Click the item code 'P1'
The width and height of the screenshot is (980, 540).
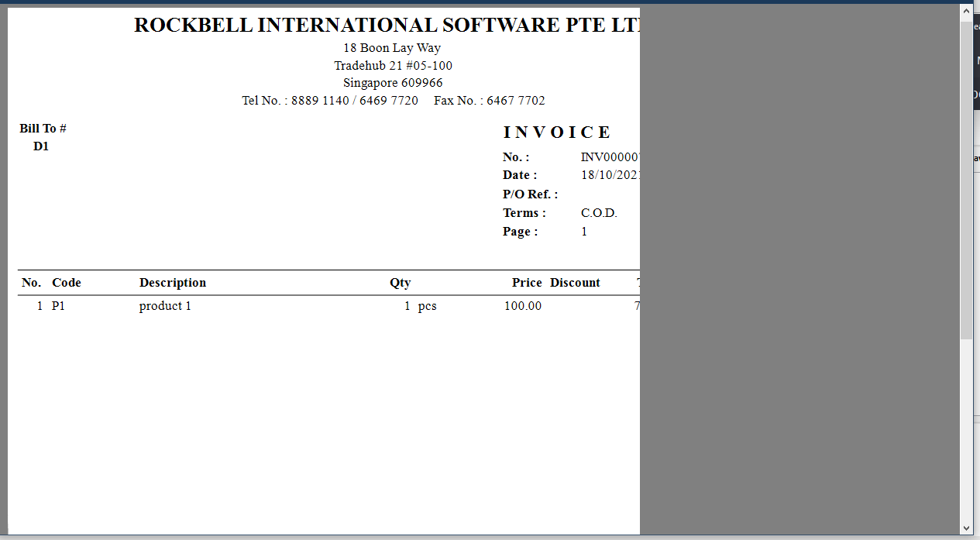click(58, 306)
